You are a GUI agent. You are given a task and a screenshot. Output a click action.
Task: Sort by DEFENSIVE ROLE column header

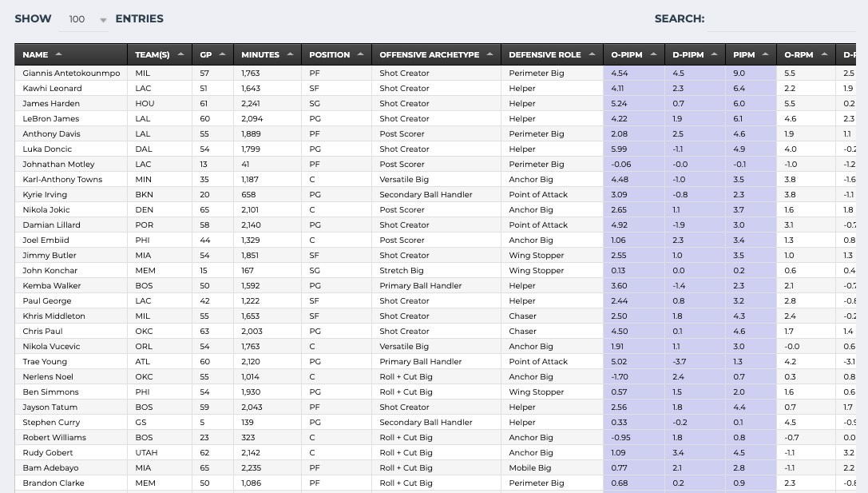click(552, 54)
